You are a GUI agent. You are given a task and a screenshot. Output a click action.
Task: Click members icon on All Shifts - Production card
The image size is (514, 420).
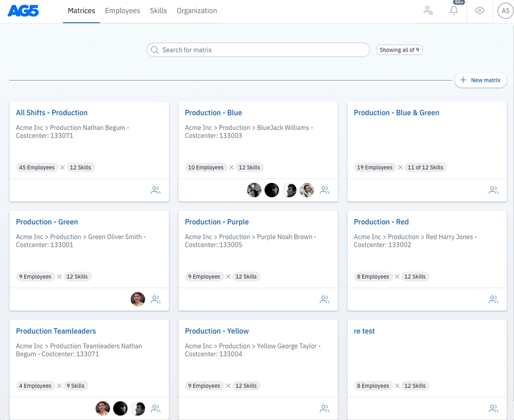tap(155, 190)
